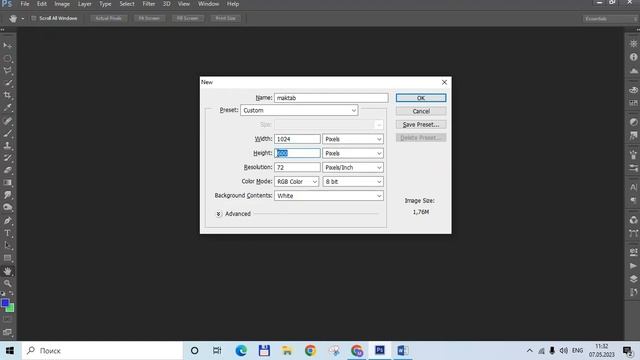Screen dimensions: 640x360
Task: Select the Crop tool
Action: (7, 95)
